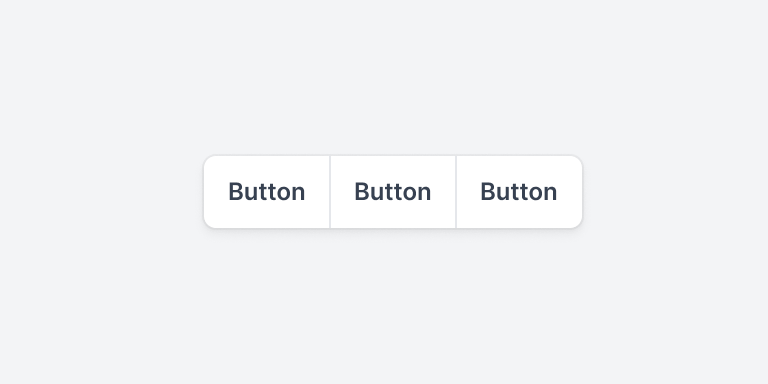Click the leftmost Button in the group

267,192
